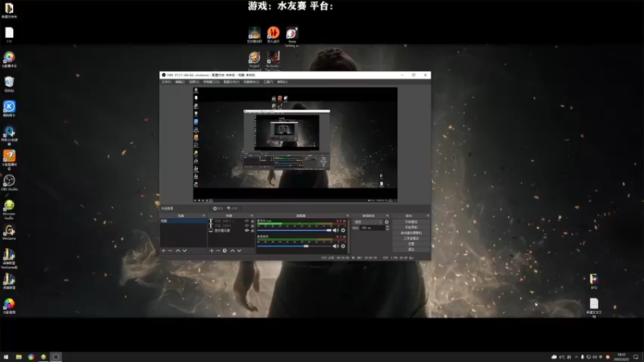Enable 工作室模式 studio mode

[x=411, y=238]
